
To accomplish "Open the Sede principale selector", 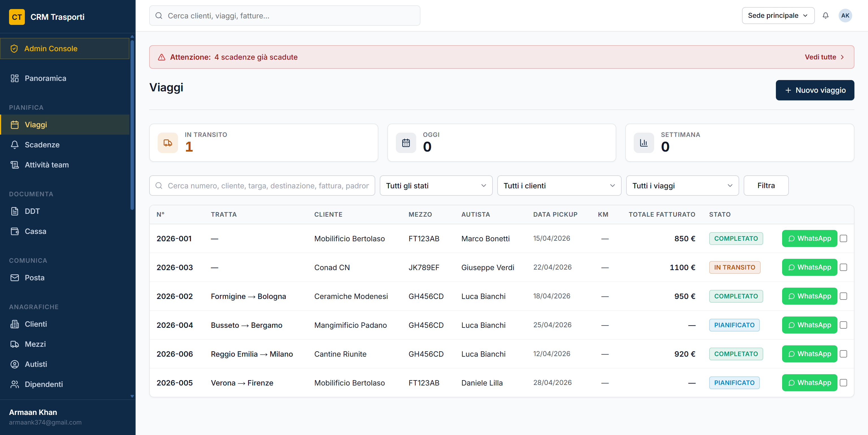I will (x=778, y=16).
